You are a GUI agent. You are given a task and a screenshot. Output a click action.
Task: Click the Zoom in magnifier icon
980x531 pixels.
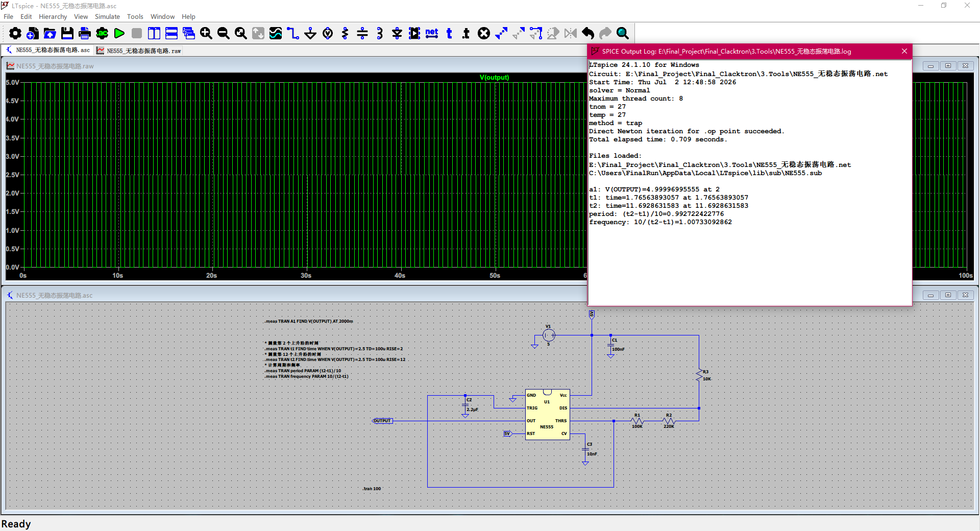(206, 34)
